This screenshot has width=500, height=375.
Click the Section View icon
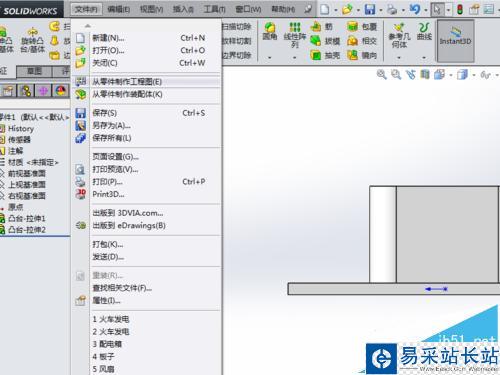[x=425, y=74]
